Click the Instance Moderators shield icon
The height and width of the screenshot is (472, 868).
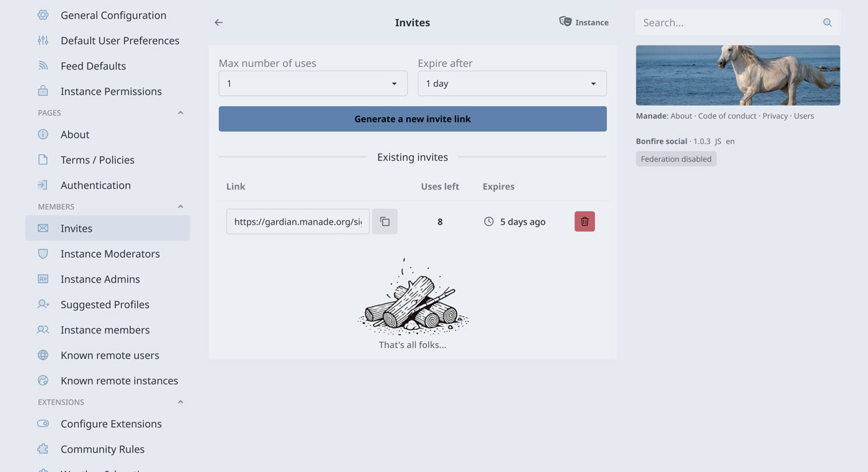[43, 254]
